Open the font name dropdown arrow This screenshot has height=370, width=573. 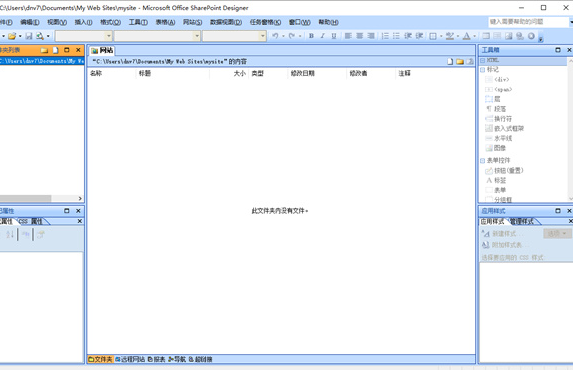pos(197,36)
